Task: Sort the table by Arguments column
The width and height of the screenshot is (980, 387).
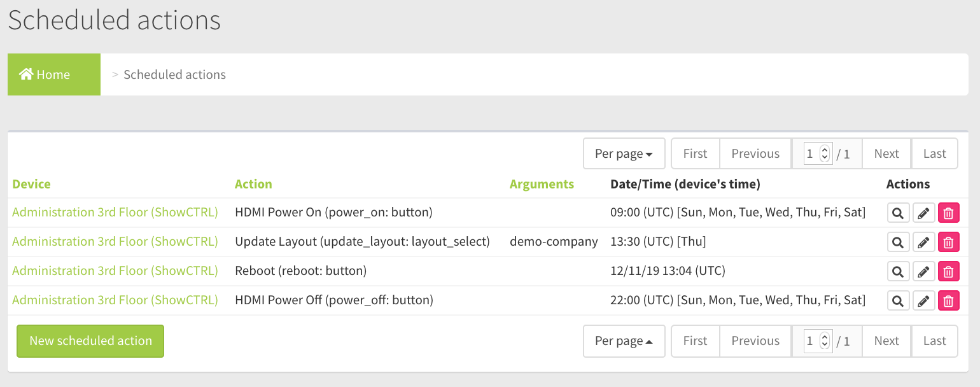Action: click(x=542, y=184)
